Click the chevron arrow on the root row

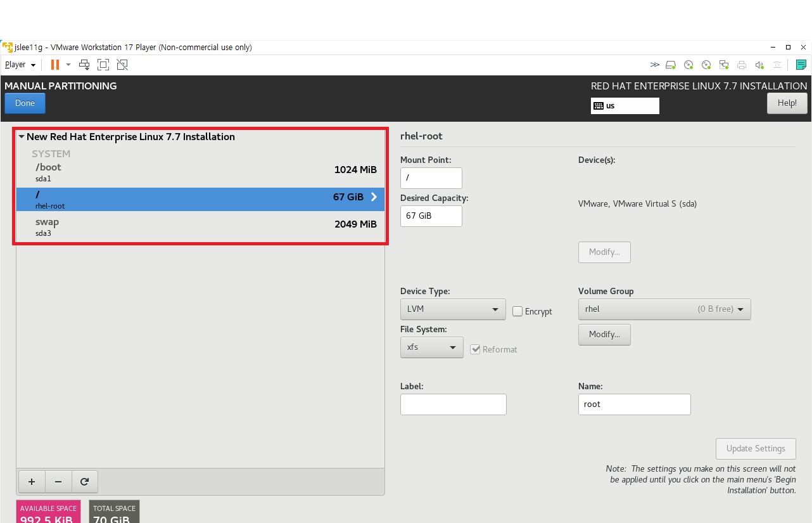click(x=374, y=197)
